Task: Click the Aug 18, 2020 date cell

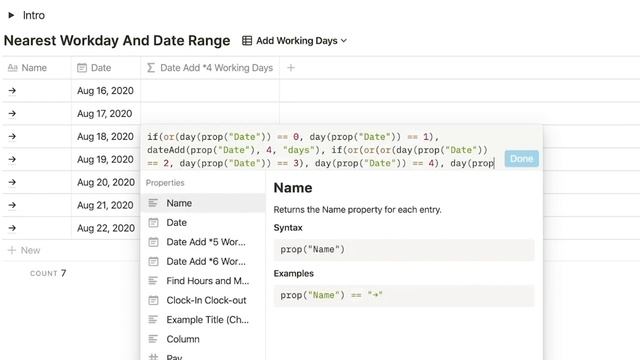Action: tap(106, 136)
